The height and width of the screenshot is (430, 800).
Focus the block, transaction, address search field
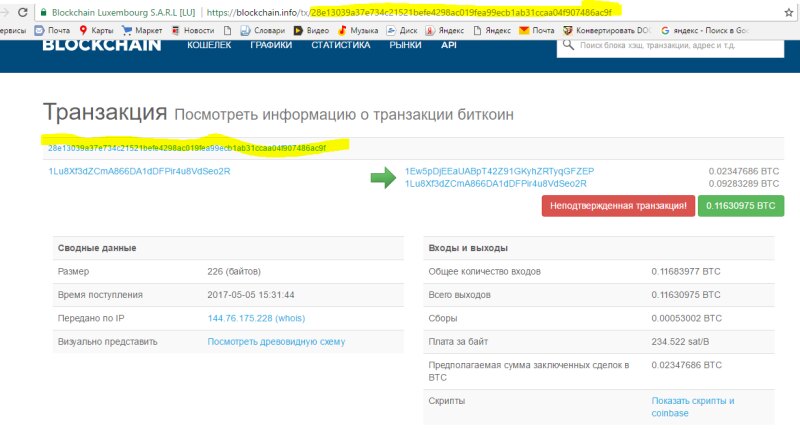[680, 46]
